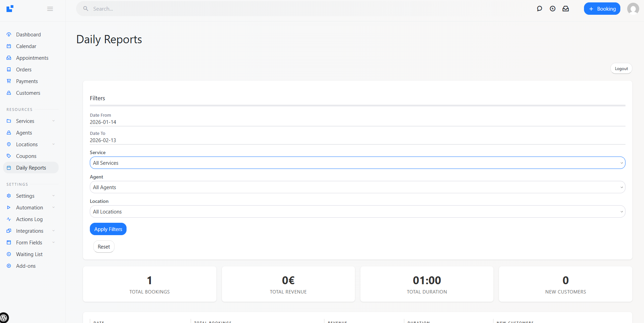Go to Appointments in sidebar
This screenshot has height=323, width=644.
point(32,58)
